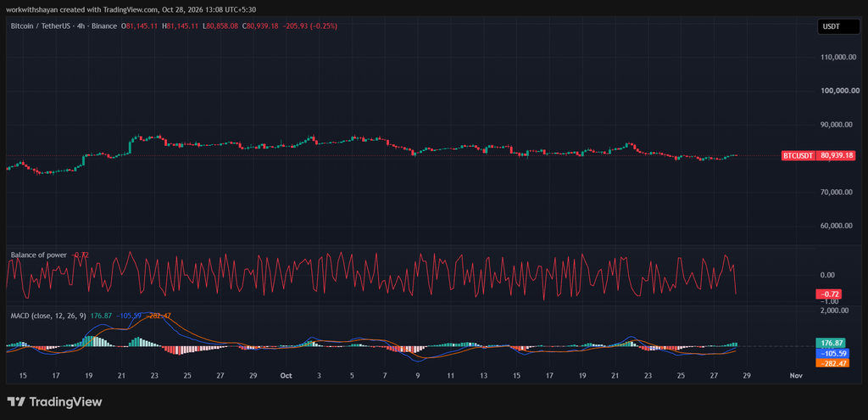This screenshot has height=420, width=868.
Task: Click the 110,000.00 price axis label
Action: pyautogui.click(x=838, y=57)
